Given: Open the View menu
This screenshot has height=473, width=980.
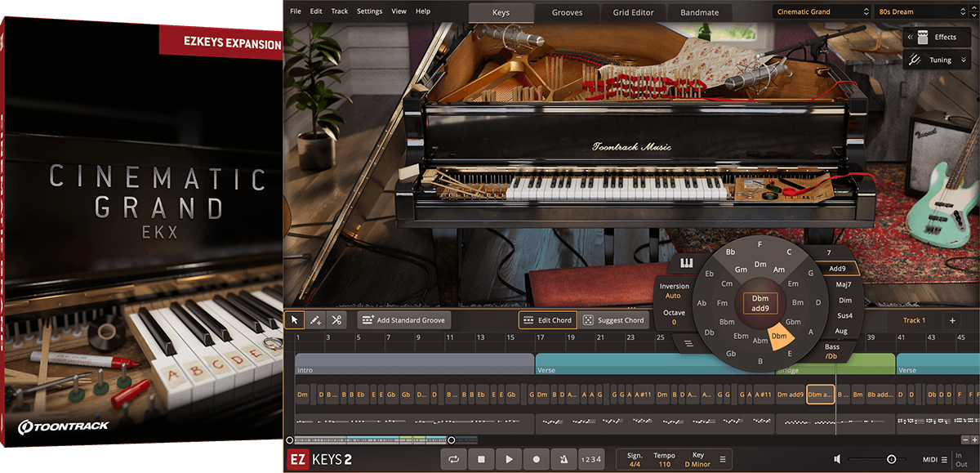Looking at the screenshot, I should click(x=399, y=11).
